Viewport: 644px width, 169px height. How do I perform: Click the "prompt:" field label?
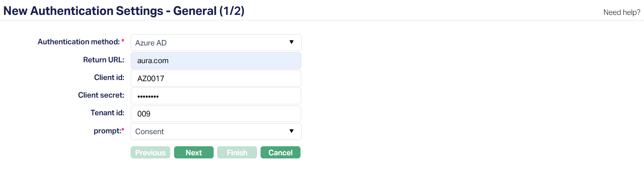[x=108, y=131]
